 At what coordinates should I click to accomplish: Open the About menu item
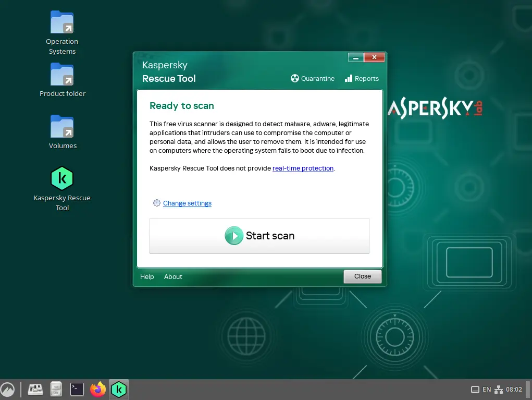[173, 276]
